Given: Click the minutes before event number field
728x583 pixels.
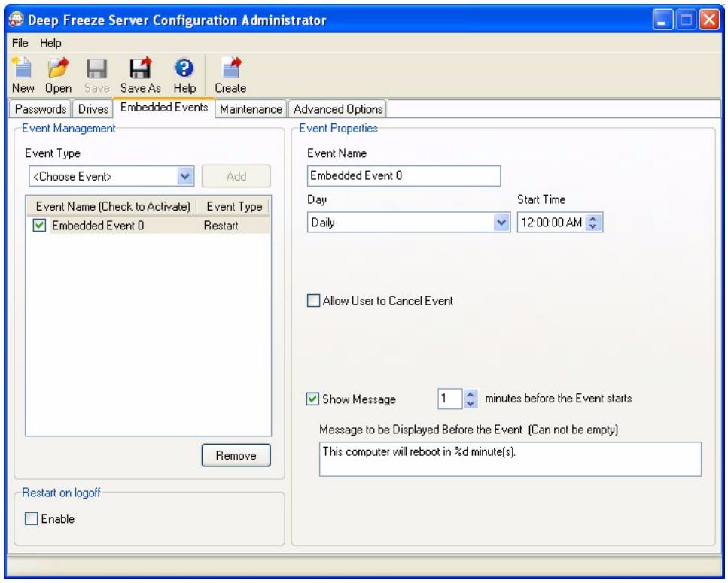Looking at the screenshot, I should point(449,399).
